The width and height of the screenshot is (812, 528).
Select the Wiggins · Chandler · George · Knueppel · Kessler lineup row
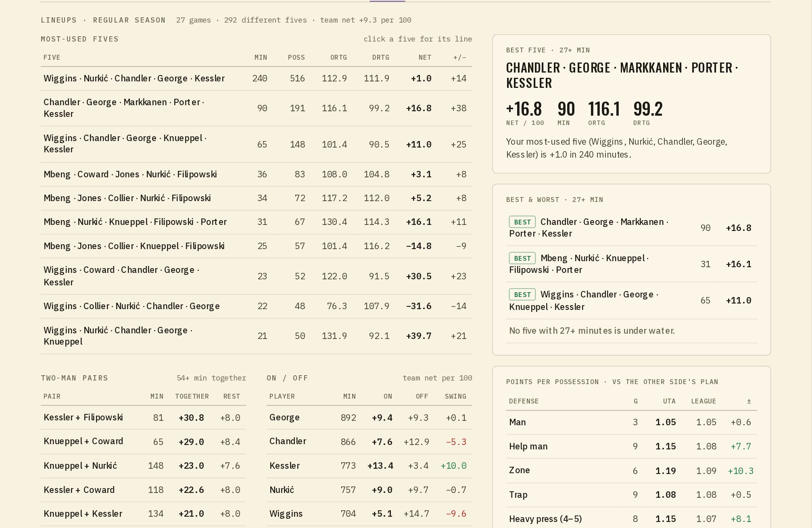[256, 144]
